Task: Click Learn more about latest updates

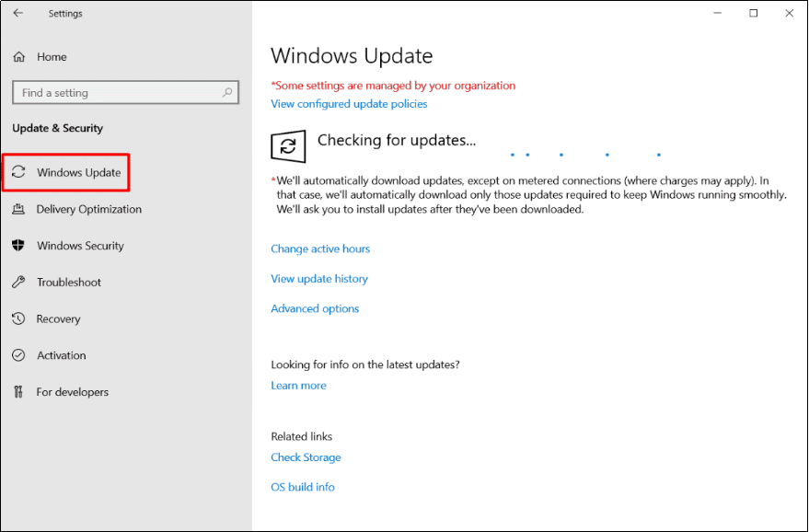Action: pos(298,386)
